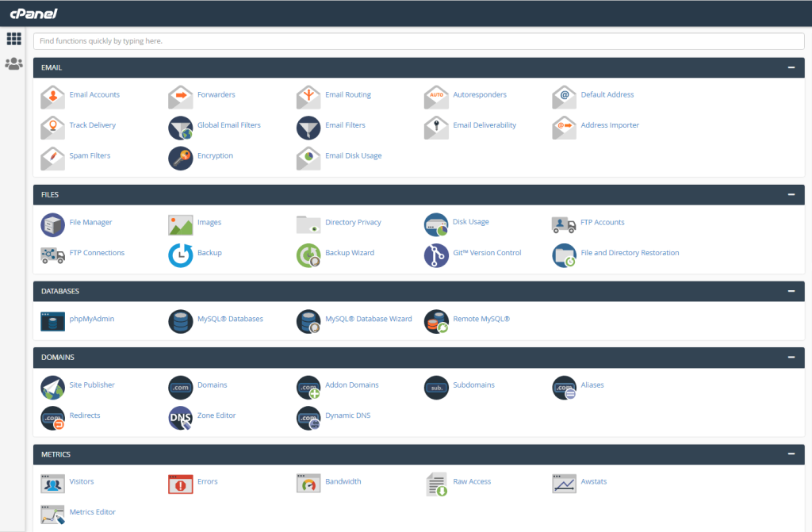This screenshot has height=532, width=812.
Task: Click the Email Accounts envelope icon
Action: 53,96
